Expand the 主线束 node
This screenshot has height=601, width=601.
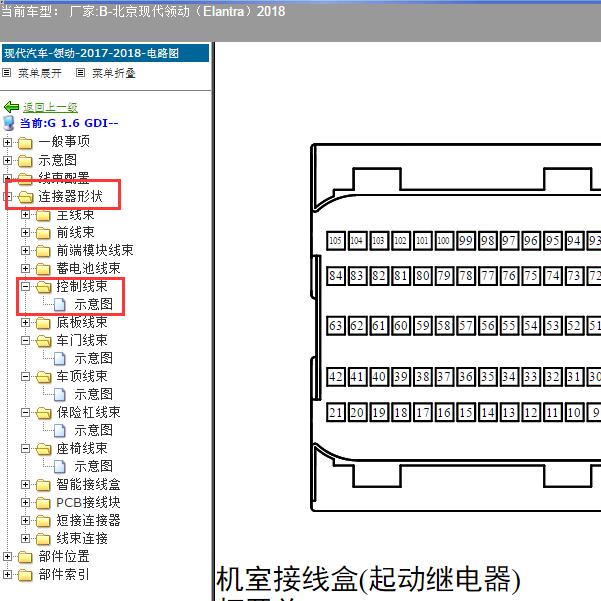tap(25, 214)
